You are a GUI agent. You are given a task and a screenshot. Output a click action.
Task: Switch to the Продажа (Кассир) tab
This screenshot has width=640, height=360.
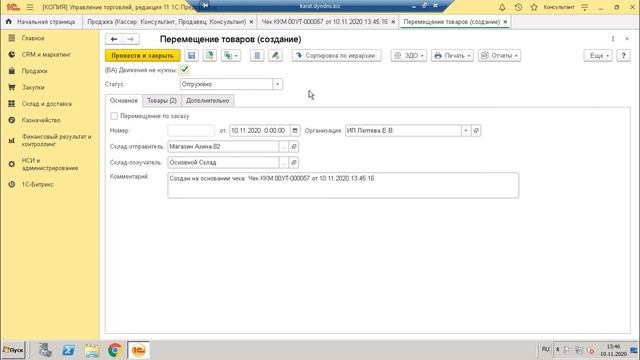pos(167,22)
